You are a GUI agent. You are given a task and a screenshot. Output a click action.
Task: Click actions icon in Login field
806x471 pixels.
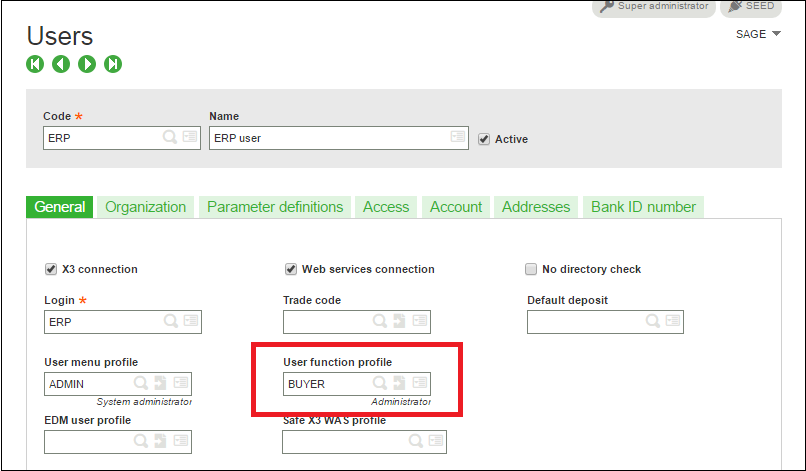pyautogui.click(x=191, y=320)
